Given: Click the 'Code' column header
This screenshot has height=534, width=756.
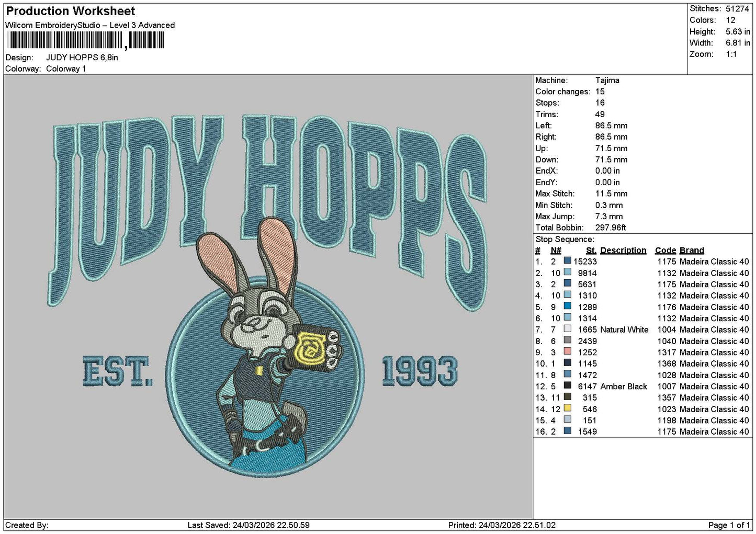Looking at the screenshot, I should (665, 251).
